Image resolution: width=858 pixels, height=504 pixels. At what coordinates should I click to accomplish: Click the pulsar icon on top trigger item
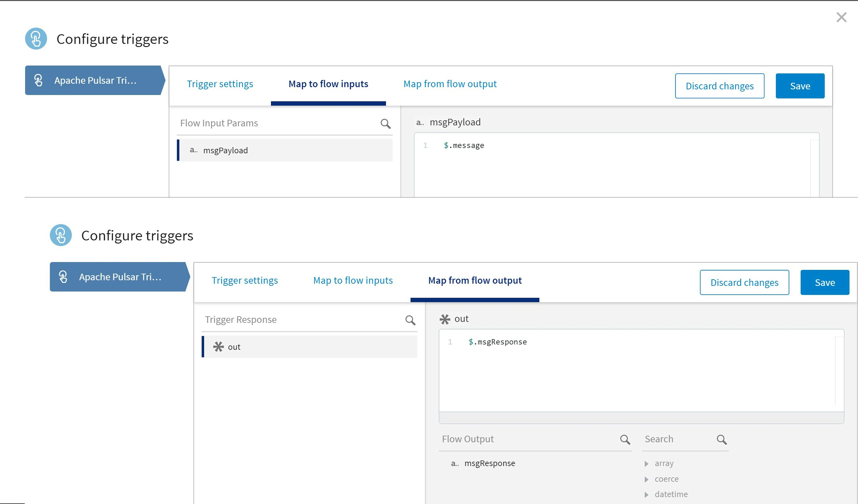[x=38, y=80]
